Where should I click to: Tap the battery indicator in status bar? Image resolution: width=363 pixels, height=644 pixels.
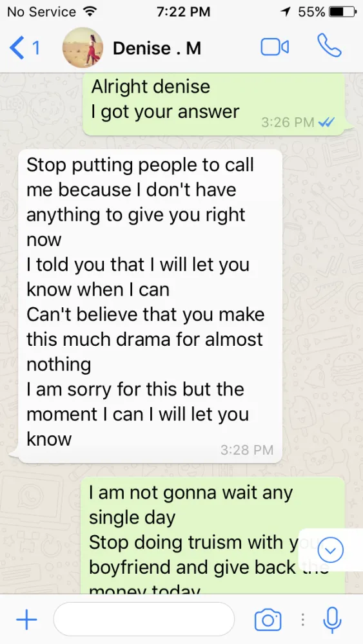click(342, 12)
